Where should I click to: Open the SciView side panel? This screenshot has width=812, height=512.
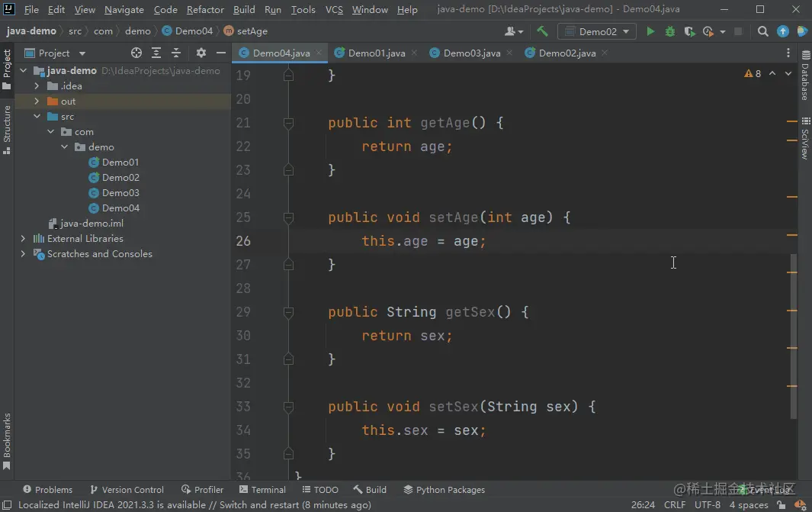coord(805,138)
